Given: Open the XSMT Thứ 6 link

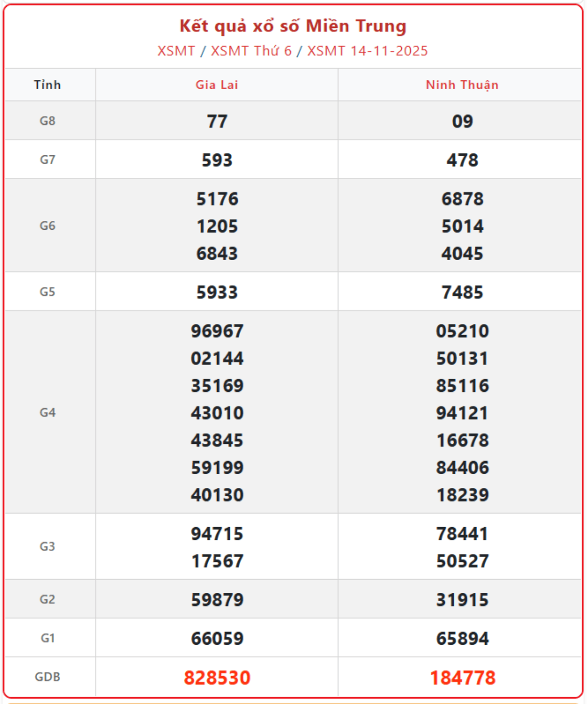Looking at the screenshot, I should point(251,51).
